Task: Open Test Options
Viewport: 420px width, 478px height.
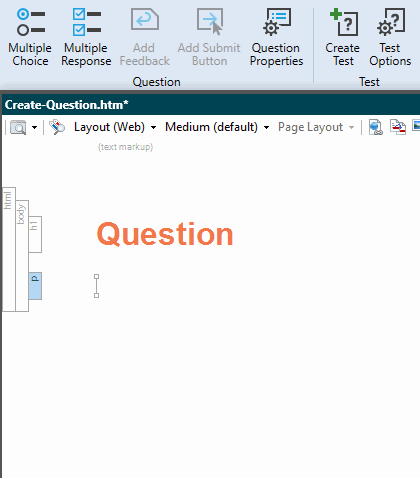Action: coord(390,37)
